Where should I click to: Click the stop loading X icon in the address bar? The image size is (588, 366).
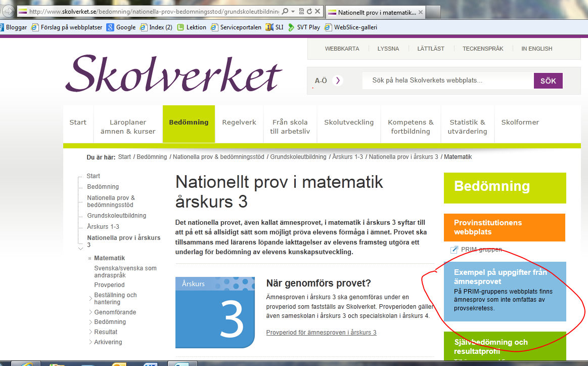click(x=318, y=11)
